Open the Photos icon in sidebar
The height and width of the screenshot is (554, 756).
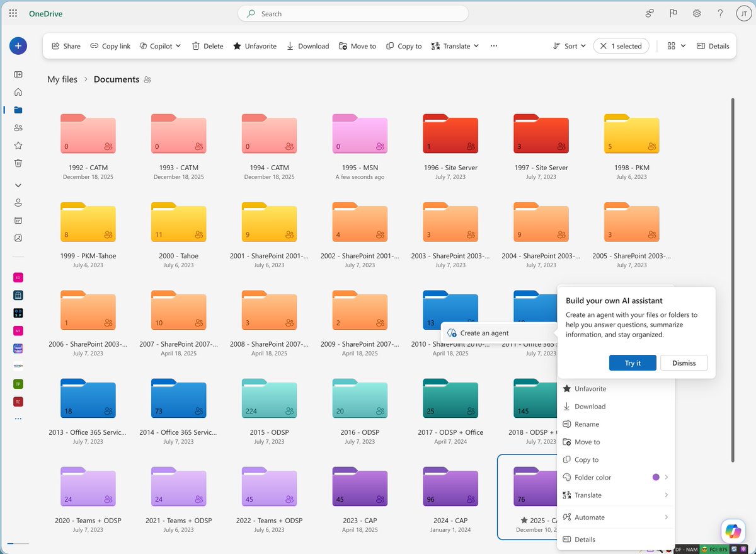pyautogui.click(x=18, y=238)
